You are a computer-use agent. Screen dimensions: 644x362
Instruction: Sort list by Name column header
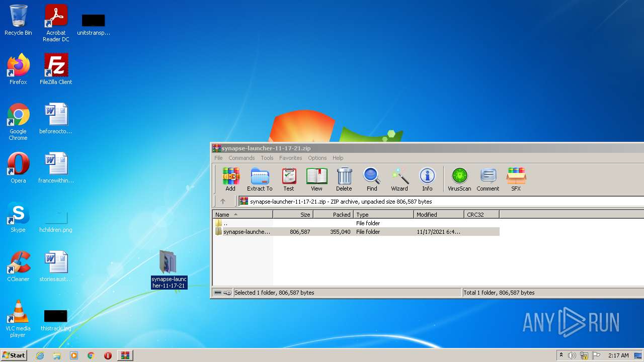click(243, 215)
